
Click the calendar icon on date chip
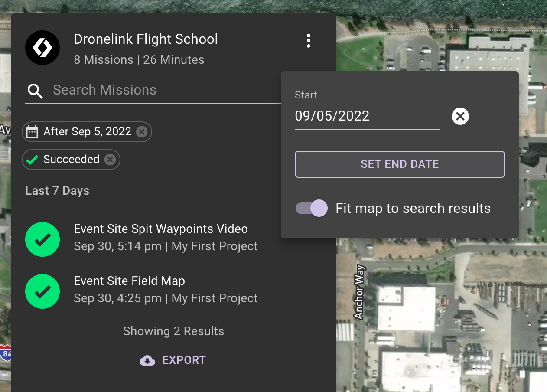click(32, 132)
